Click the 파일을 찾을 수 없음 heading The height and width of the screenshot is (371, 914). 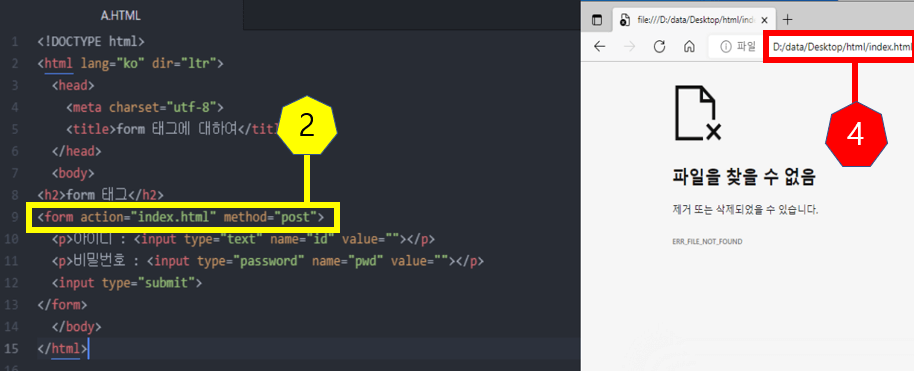tap(743, 177)
